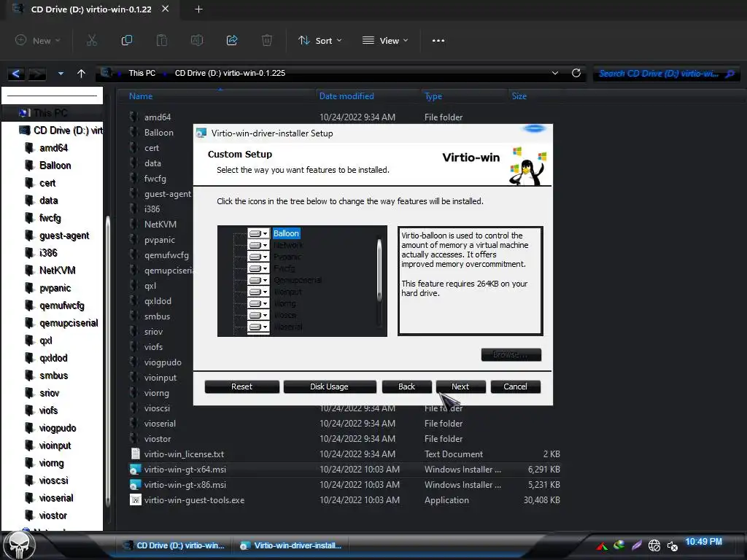Open the Balloon feature install dropdown
The height and width of the screenshot is (560, 747).
pyautogui.click(x=258, y=233)
